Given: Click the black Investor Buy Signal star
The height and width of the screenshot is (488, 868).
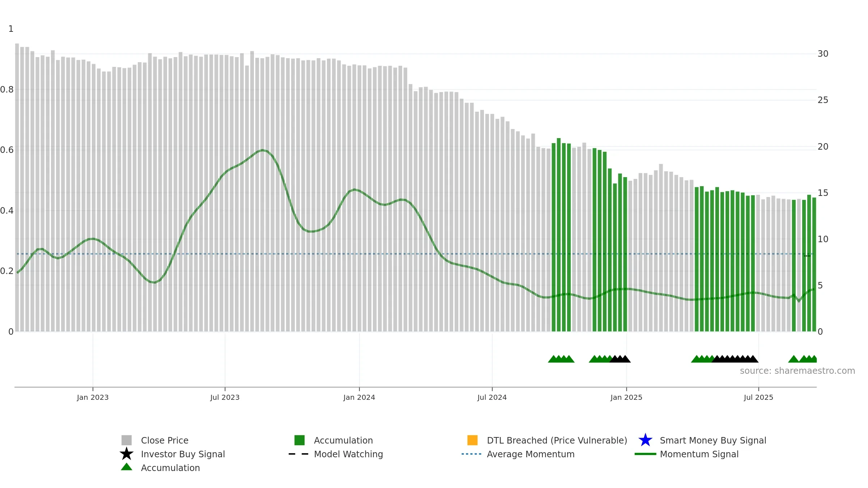Looking at the screenshot, I should 127,454.
